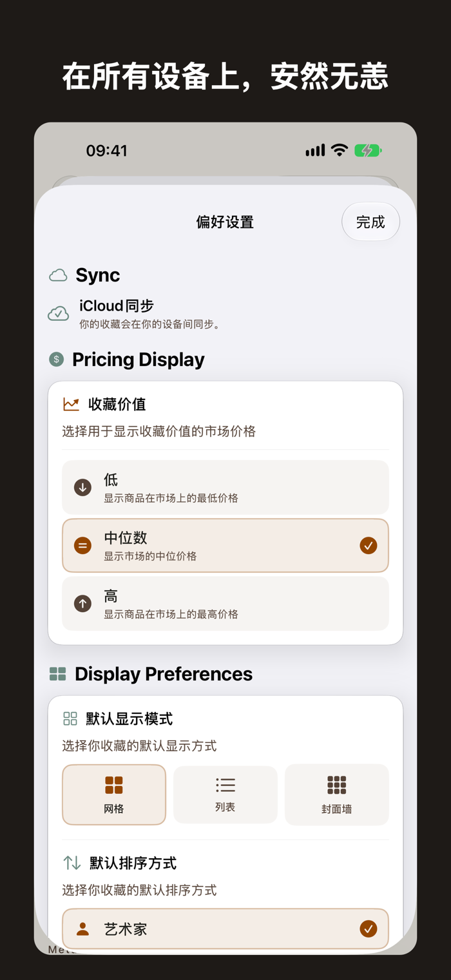Viewport: 451px width, 980px height.
Task: Switch to 封面墙 cover wall mode
Action: click(x=337, y=794)
